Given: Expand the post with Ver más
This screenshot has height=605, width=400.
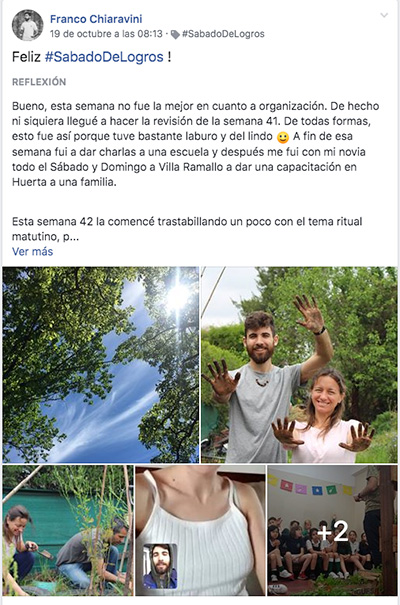Looking at the screenshot, I should [32, 252].
